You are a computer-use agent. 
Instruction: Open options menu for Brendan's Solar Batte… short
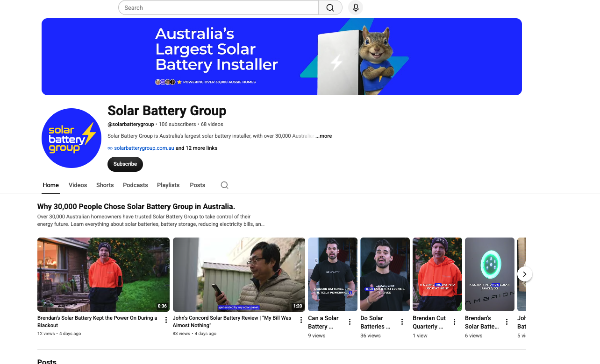pos(507,322)
